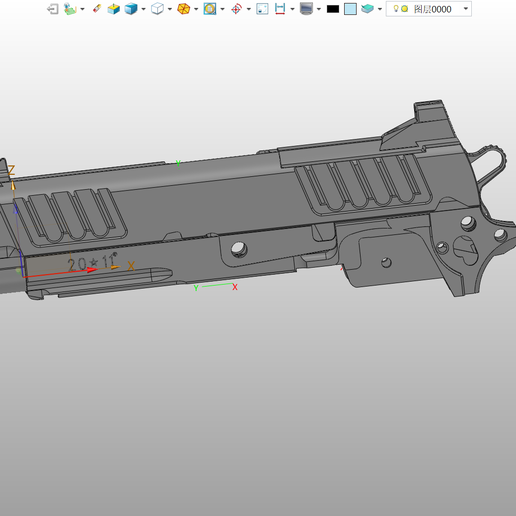516x516 pixels.
Task: Click the small green Y and red X triad below the frame
Action: point(216,287)
